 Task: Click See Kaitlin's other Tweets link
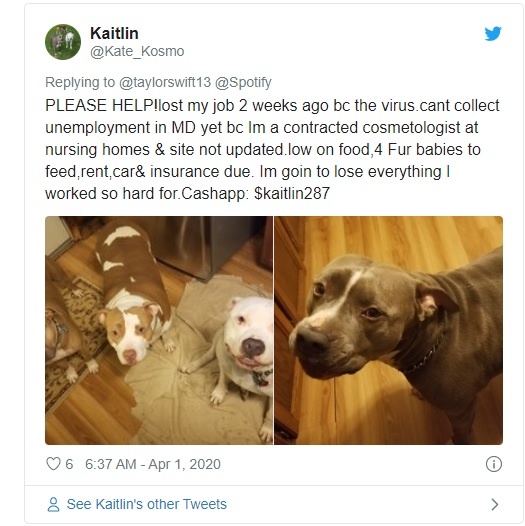(147, 504)
